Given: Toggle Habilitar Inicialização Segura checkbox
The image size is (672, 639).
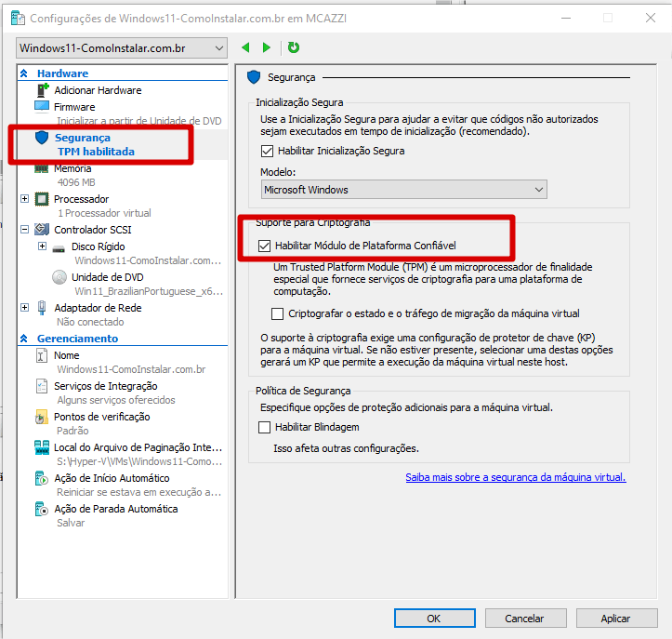Looking at the screenshot, I should [x=267, y=151].
